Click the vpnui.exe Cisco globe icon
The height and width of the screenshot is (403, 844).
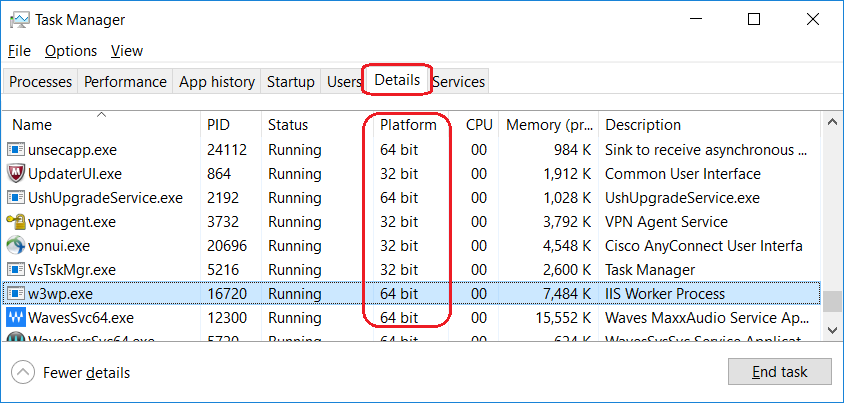click(16, 246)
